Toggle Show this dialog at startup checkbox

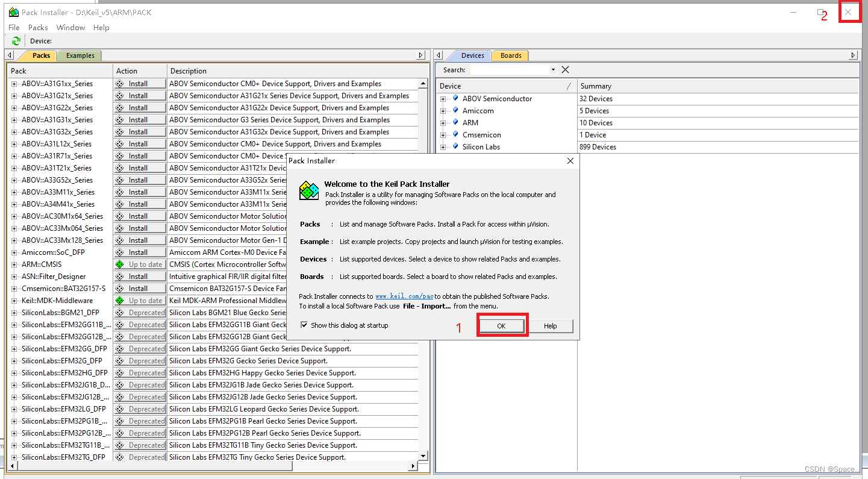304,325
